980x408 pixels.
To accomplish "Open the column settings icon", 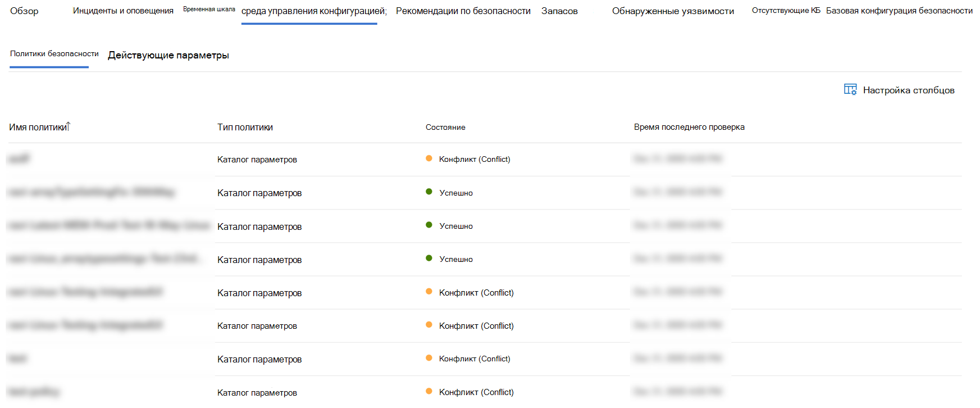I will [850, 89].
